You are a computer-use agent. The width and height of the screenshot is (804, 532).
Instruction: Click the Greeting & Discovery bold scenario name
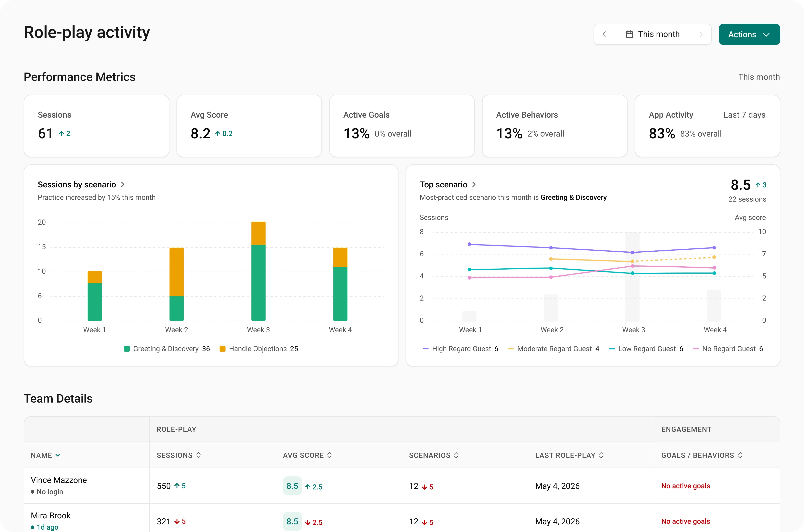click(574, 197)
